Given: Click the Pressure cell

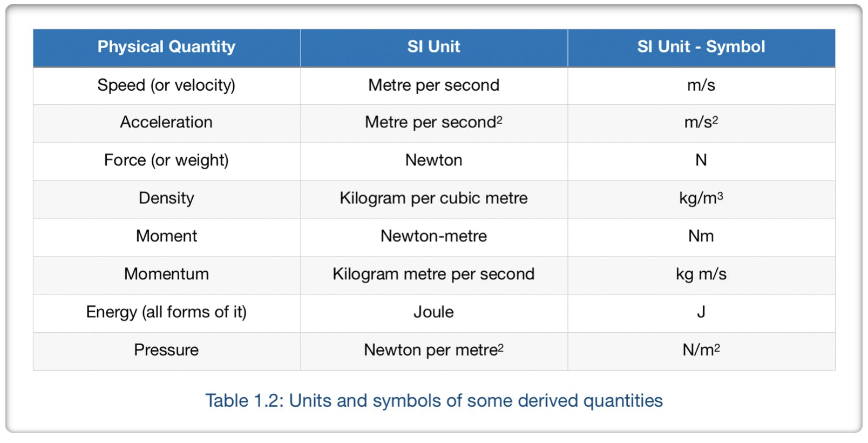Looking at the screenshot, I should point(166,350).
